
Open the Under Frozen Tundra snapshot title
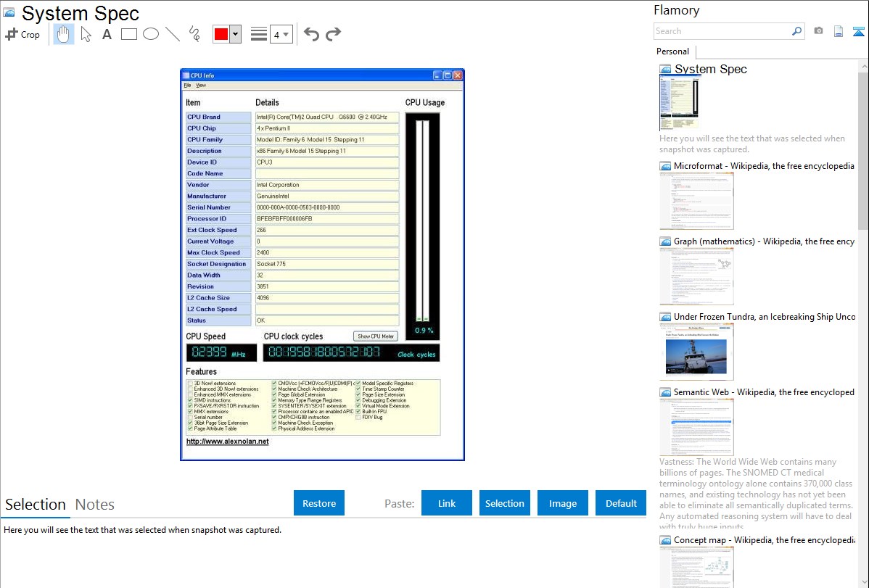765,316
